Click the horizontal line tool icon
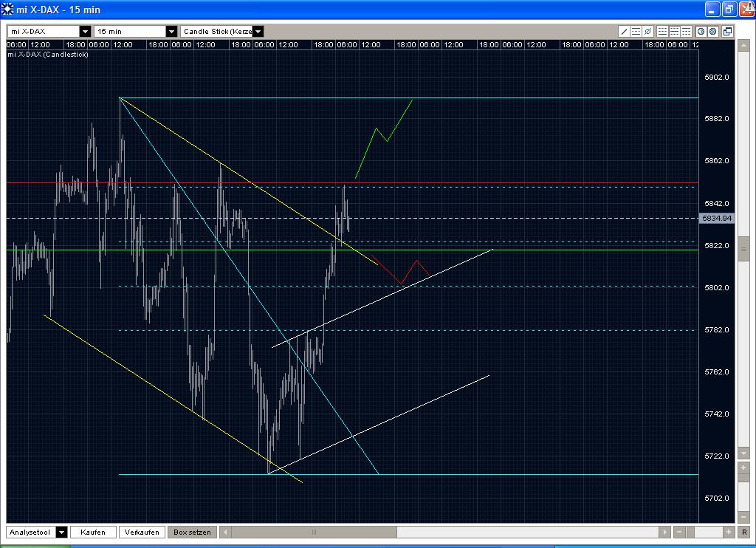 pyautogui.click(x=636, y=31)
